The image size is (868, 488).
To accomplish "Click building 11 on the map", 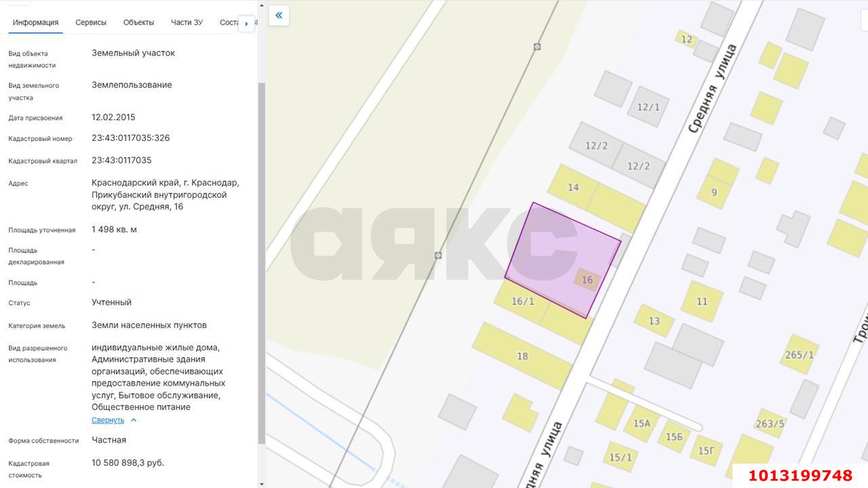I will [702, 301].
